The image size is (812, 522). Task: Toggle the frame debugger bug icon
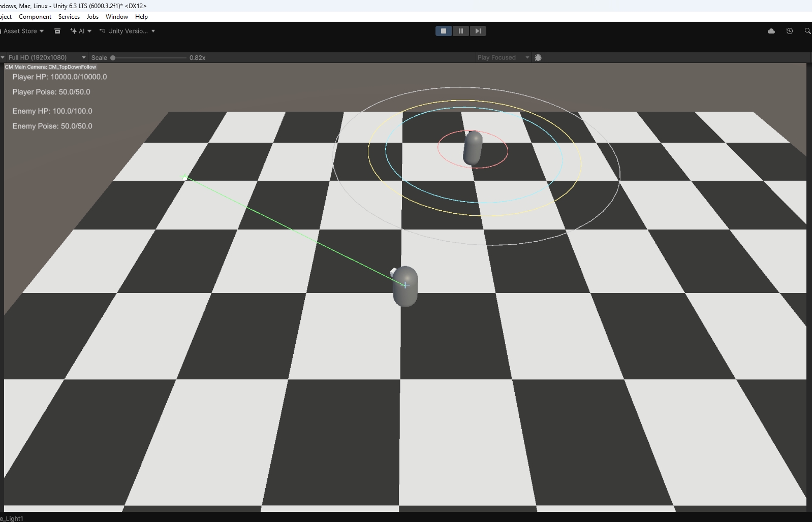pos(538,57)
